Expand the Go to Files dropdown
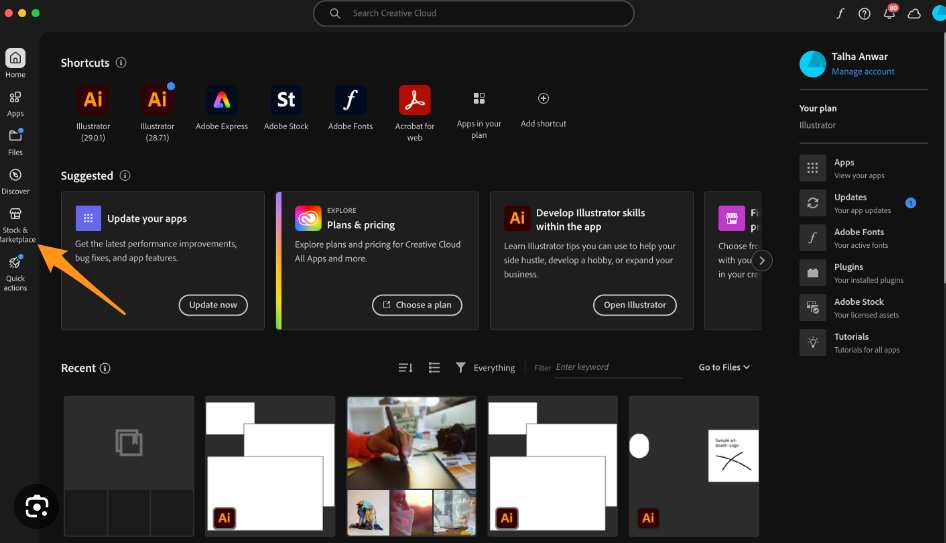 [724, 367]
